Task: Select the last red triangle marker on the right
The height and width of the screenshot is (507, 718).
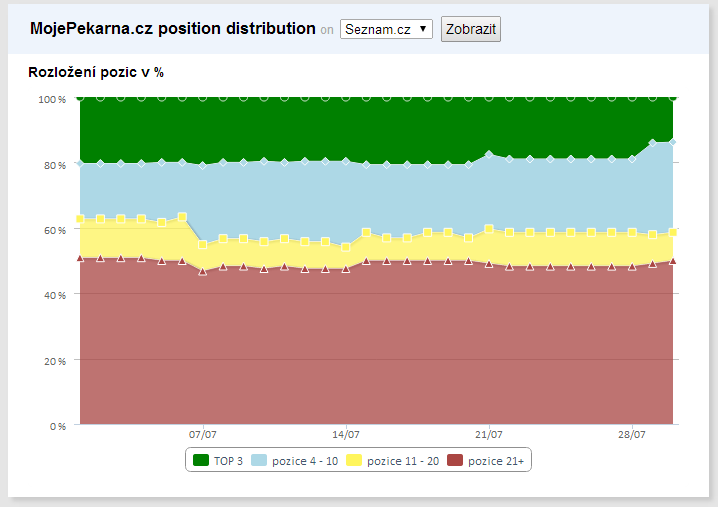Action: [x=673, y=261]
